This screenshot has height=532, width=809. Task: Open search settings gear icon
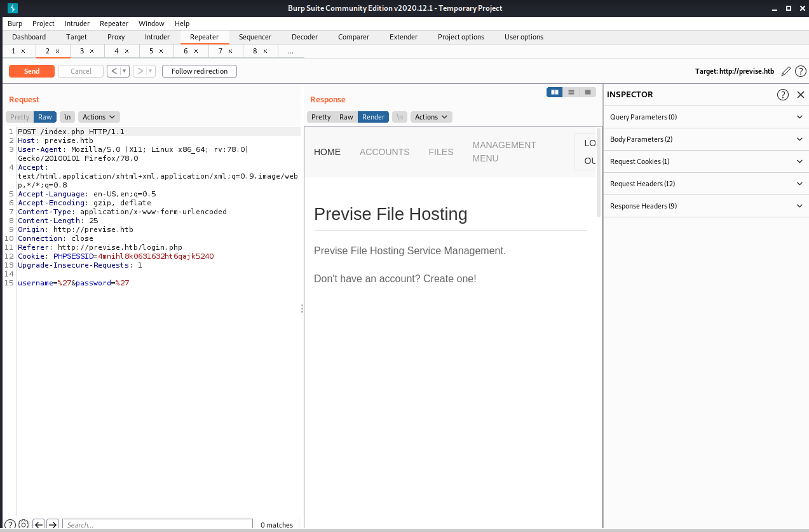pos(24,524)
